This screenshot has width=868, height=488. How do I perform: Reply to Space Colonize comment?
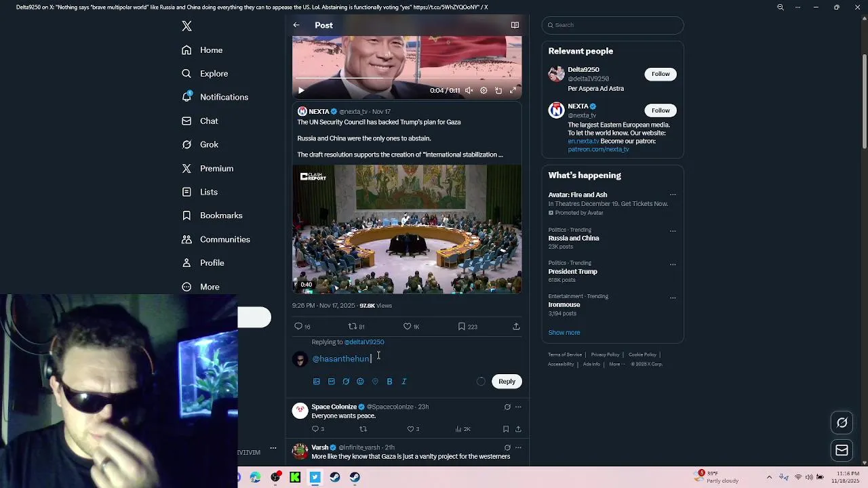pos(317,429)
